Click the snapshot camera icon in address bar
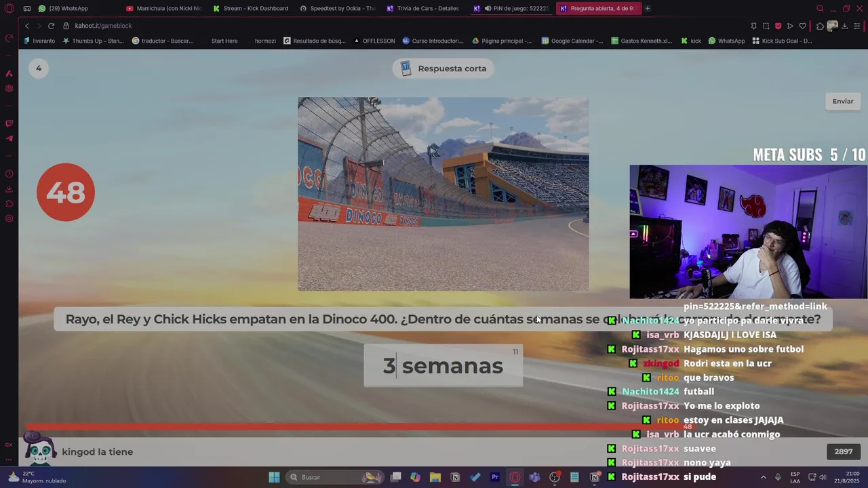Screen dimensions: 868x488 tap(766, 26)
